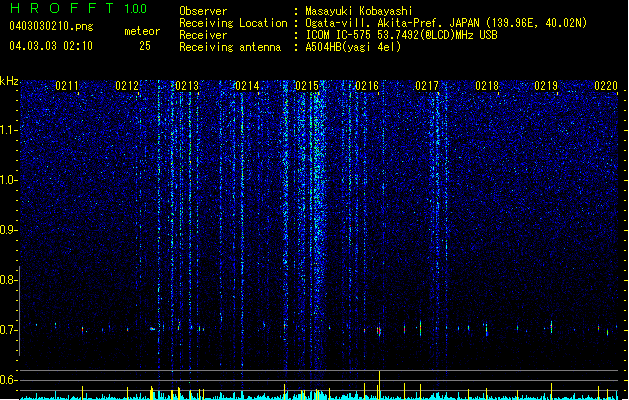The image size is (629, 400).
Task: Click the 0212 time marker
Action: click(127, 86)
